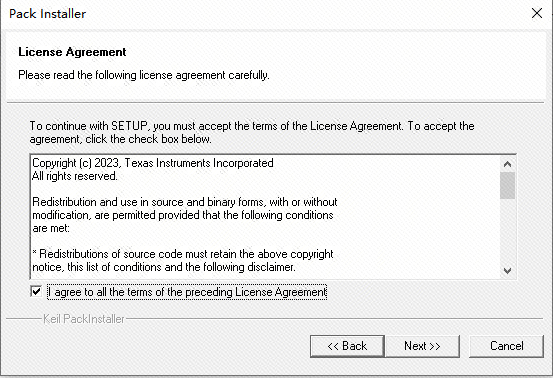
Task: Click the 'Keil PackInstaller' group label
Action: click(x=84, y=319)
